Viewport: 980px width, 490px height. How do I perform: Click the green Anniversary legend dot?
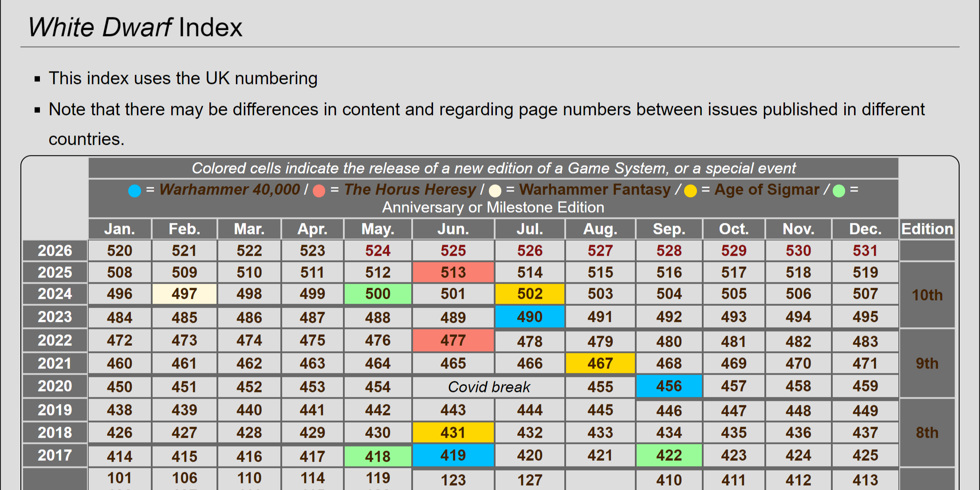pyautogui.click(x=839, y=191)
